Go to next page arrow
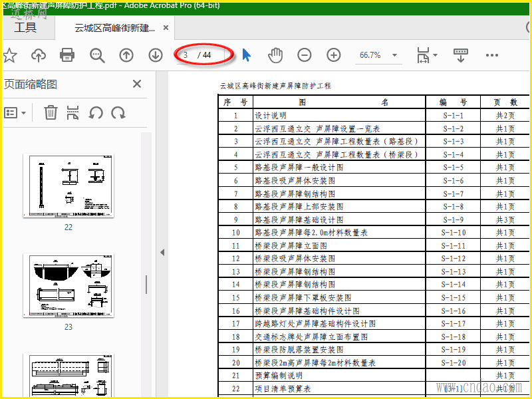The width and height of the screenshot is (532, 399). [x=156, y=55]
